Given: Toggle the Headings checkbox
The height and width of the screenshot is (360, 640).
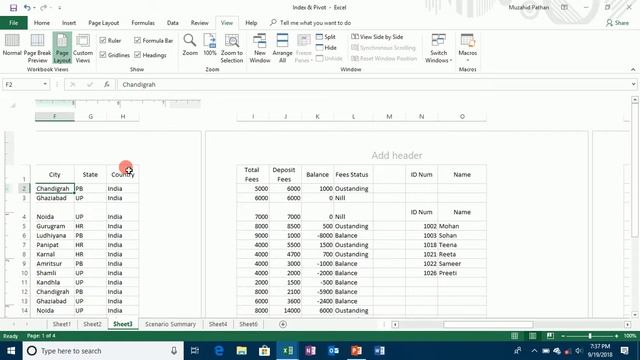Looking at the screenshot, I should (x=138, y=55).
